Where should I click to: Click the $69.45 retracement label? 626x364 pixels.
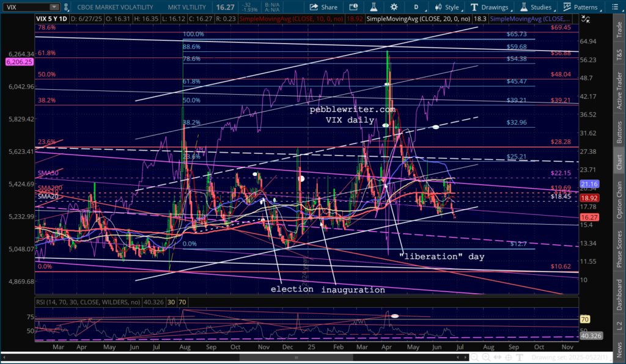[561, 27]
